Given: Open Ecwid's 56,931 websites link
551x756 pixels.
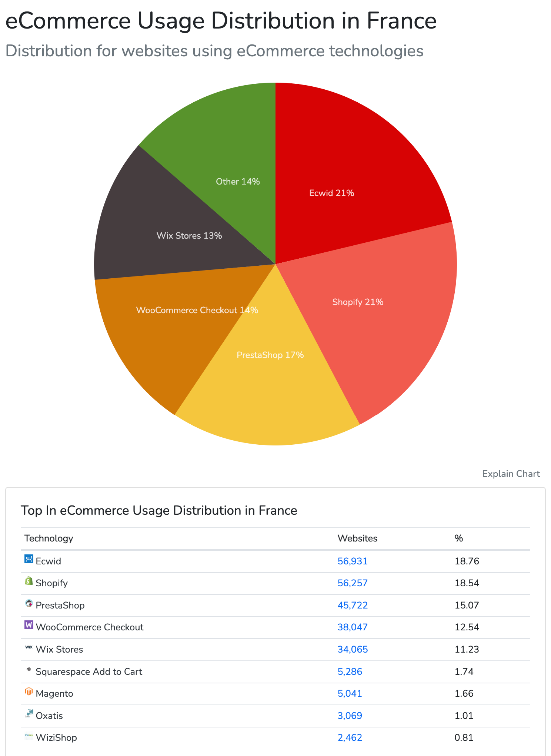Looking at the screenshot, I should (x=353, y=561).
